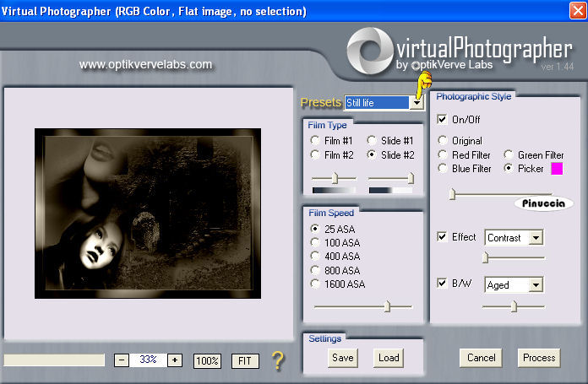Click the Save settings button
588x384 pixels.
343,358
